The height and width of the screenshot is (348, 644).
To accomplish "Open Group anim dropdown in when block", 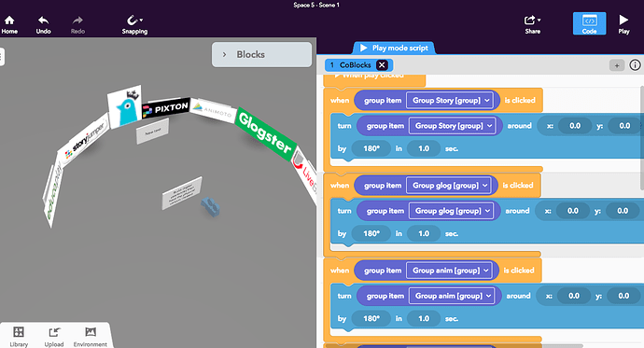I will (x=450, y=271).
